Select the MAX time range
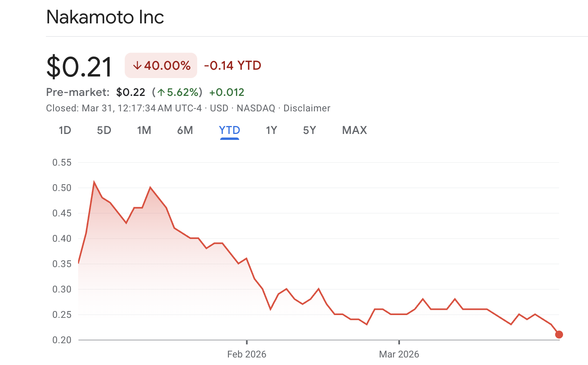The height and width of the screenshot is (365, 588). point(354,130)
